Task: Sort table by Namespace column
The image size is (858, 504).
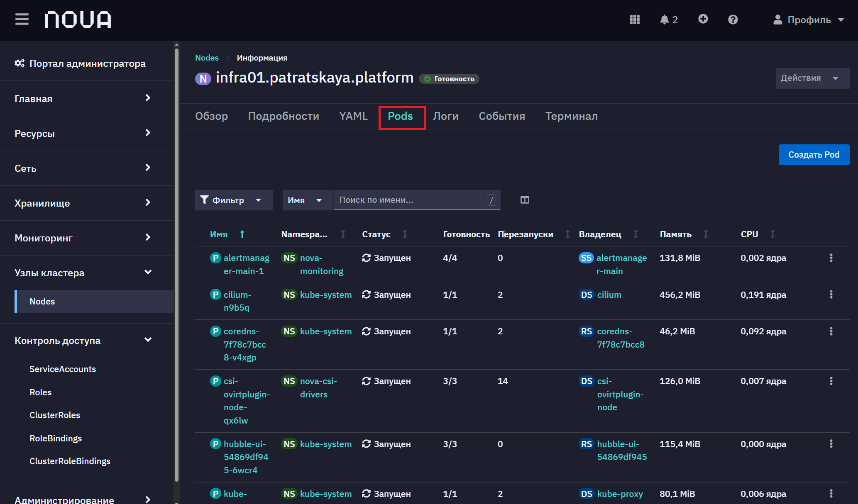Action: click(x=313, y=234)
